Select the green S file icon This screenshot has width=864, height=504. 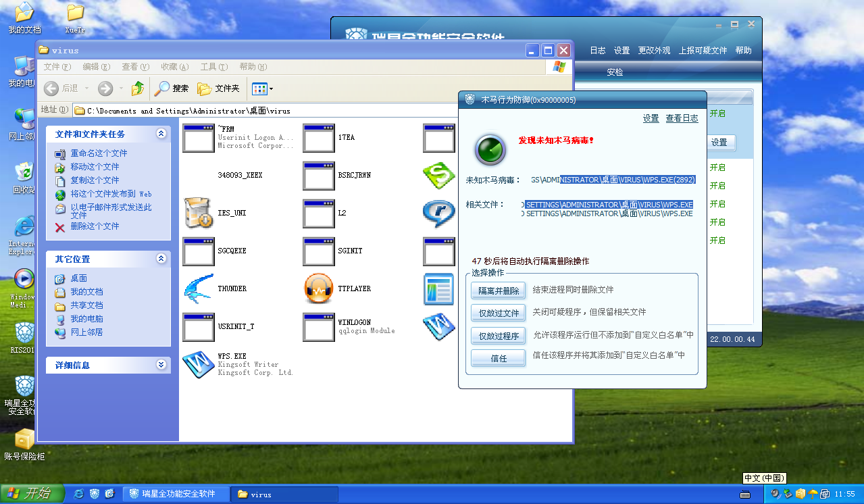click(438, 175)
